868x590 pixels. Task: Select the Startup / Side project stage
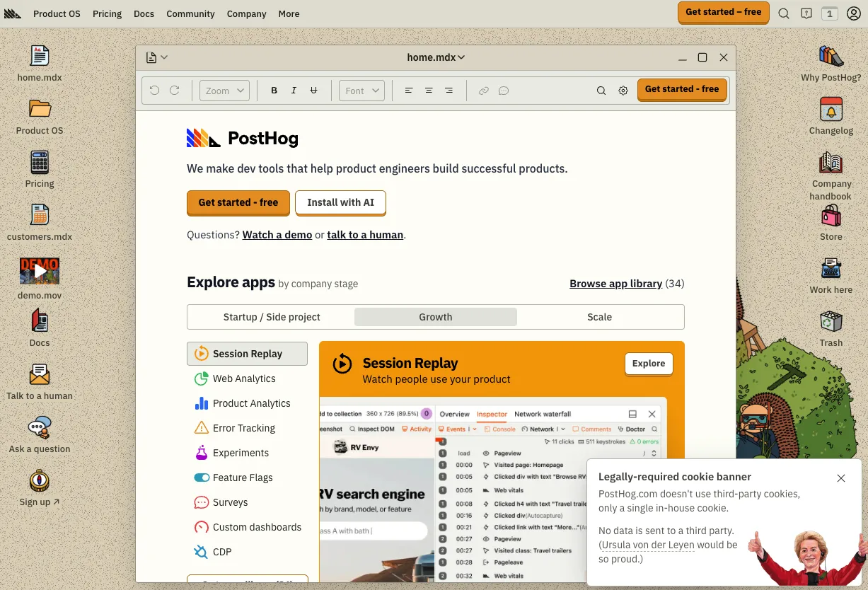272,317
